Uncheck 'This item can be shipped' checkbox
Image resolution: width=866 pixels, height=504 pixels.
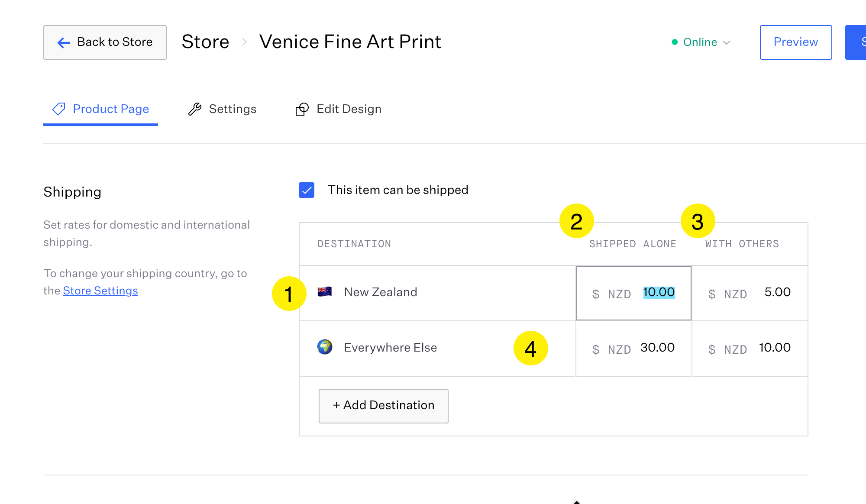[x=307, y=190]
